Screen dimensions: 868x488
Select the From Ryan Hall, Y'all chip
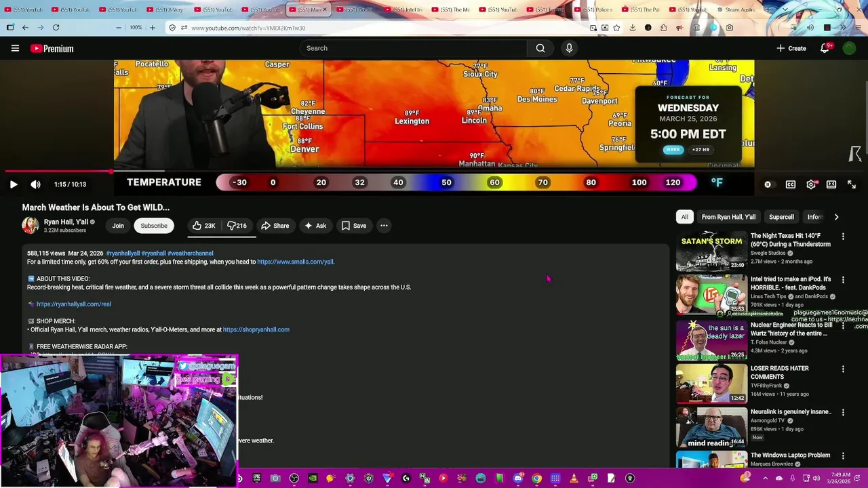click(728, 217)
